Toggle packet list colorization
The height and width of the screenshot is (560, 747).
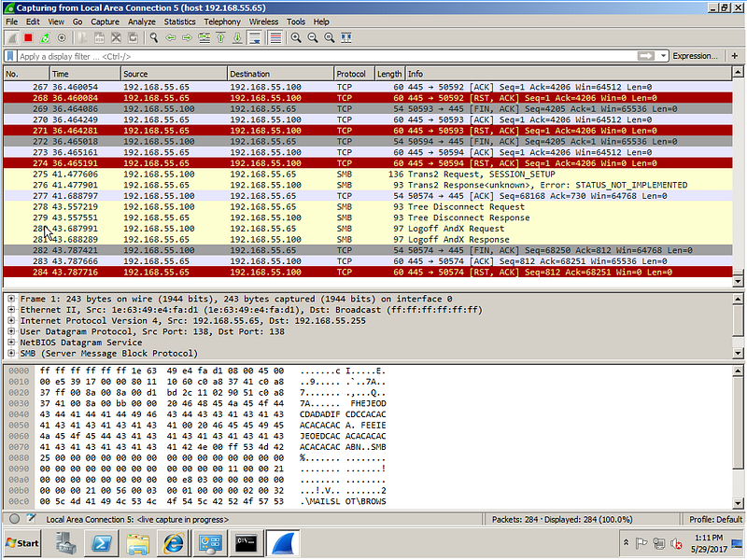tap(275, 38)
